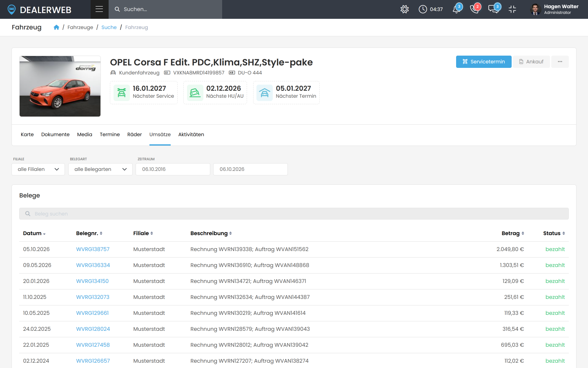This screenshot has height=368, width=588.
Task: Click the start date field 06.10.2016
Action: click(173, 169)
